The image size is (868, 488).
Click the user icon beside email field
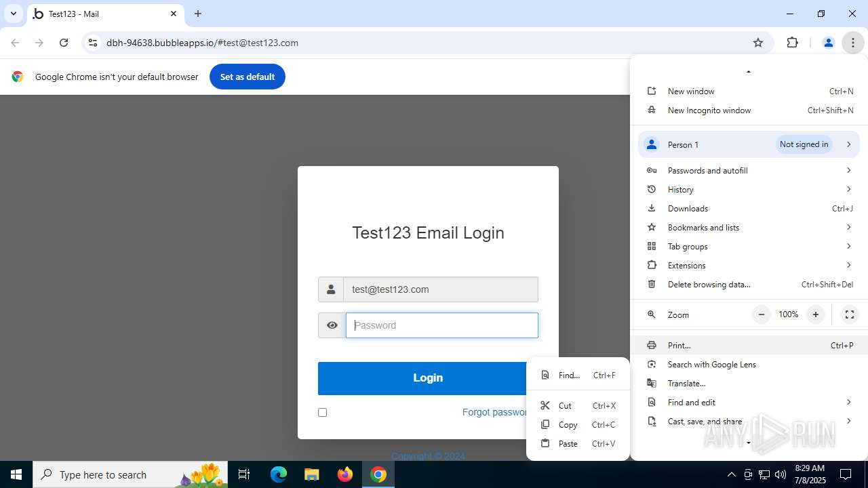tap(331, 289)
